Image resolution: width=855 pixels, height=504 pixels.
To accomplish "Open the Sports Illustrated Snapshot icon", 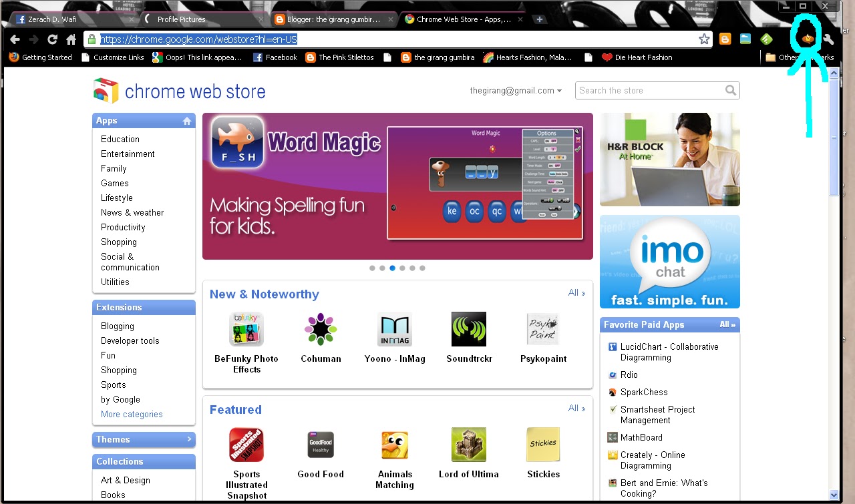I will (x=246, y=445).
